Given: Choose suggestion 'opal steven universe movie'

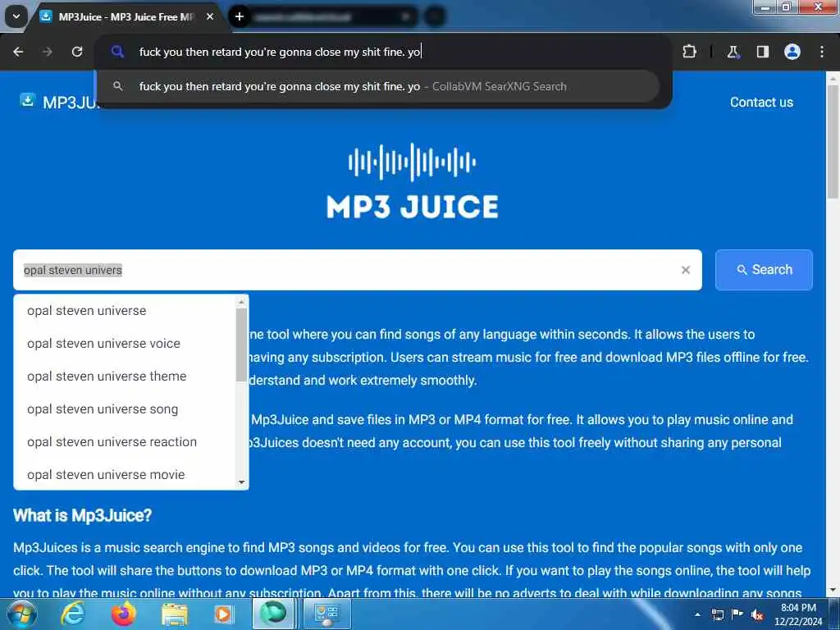Looking at the screenshot, I should tap(125, 475).
